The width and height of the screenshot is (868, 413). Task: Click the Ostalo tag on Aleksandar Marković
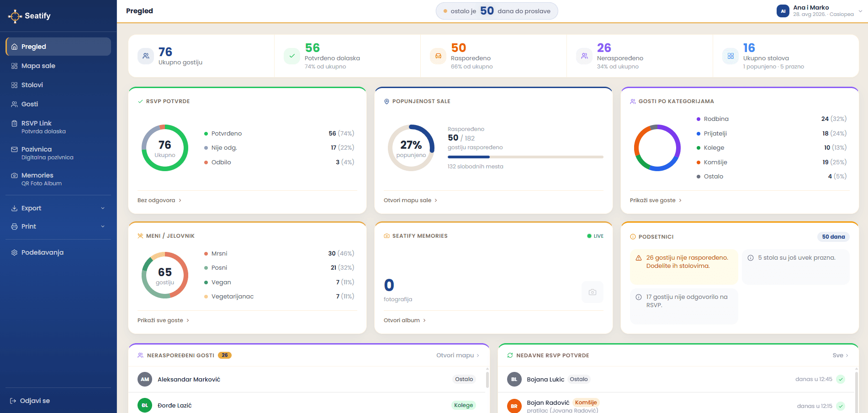(464, 379)
